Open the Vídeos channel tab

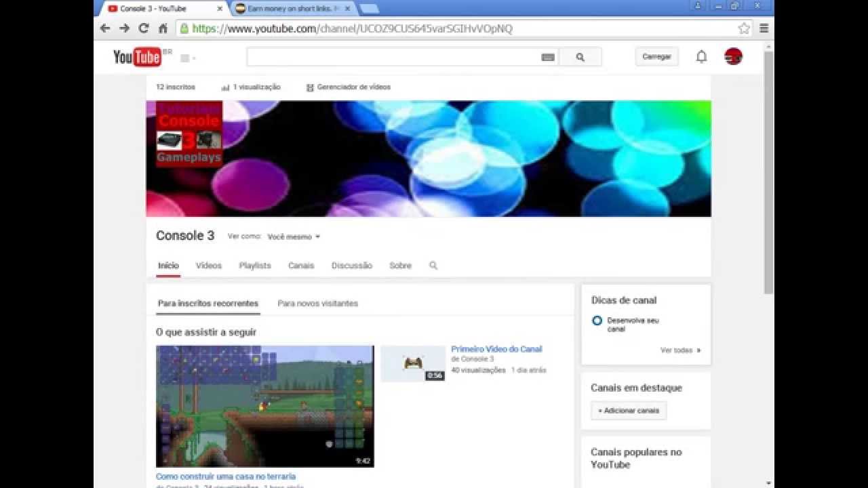coord(209,266)
